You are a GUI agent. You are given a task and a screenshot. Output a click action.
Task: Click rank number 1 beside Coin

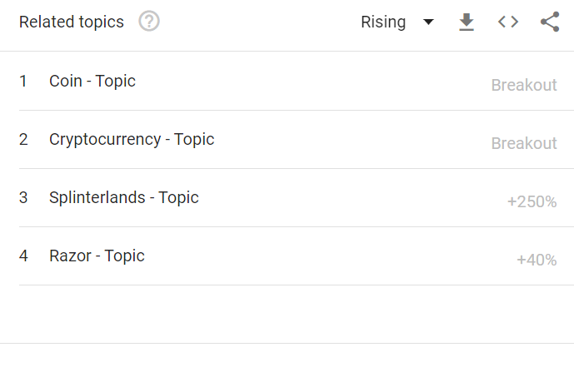pos(23,82)
